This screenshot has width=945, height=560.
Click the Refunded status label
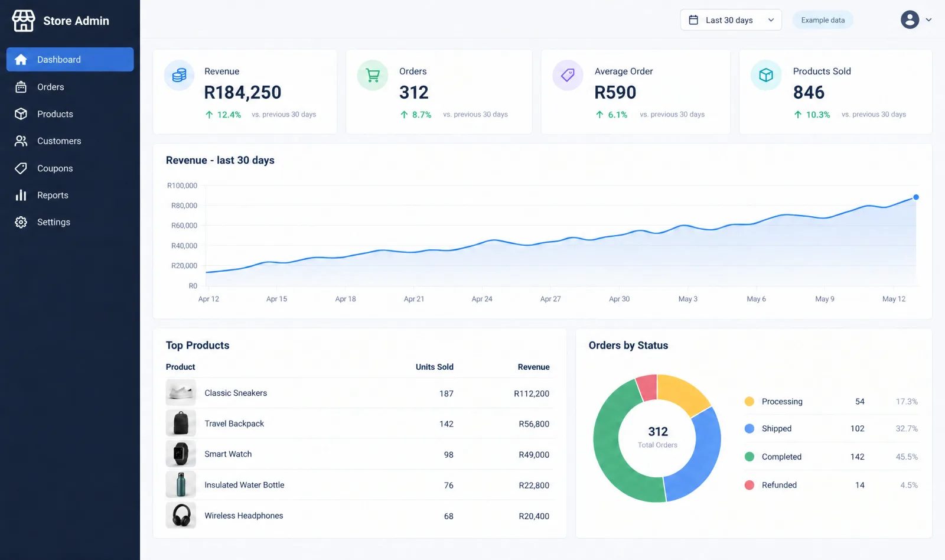779,485
